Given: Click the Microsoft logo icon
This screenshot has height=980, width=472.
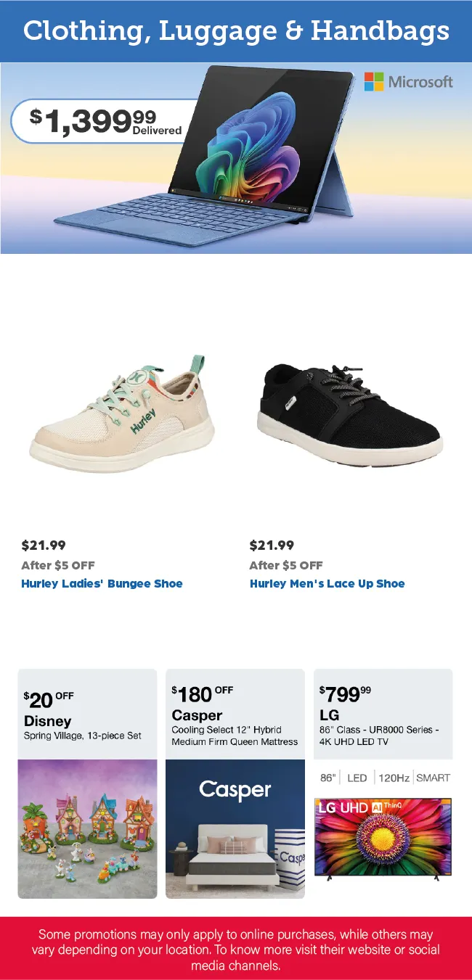Looking at the screenshot, I should click(x=374, y=81).
